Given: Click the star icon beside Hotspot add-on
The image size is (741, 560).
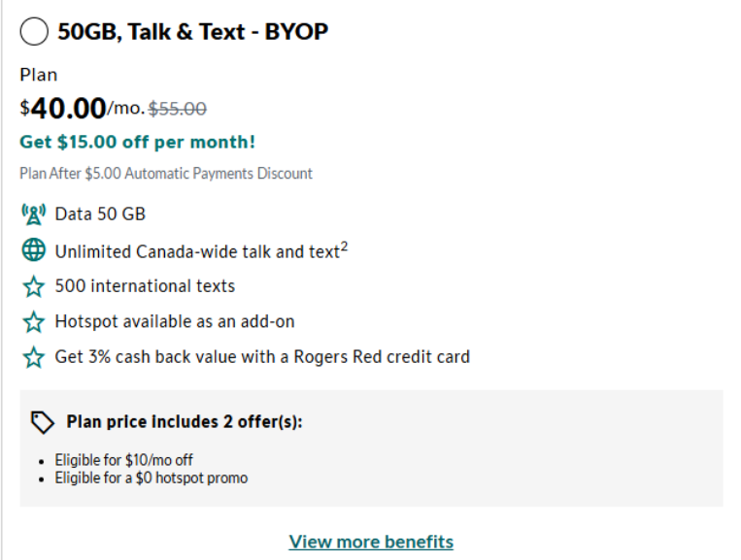Looking at the screenshot, I should (x=34, y=321).
